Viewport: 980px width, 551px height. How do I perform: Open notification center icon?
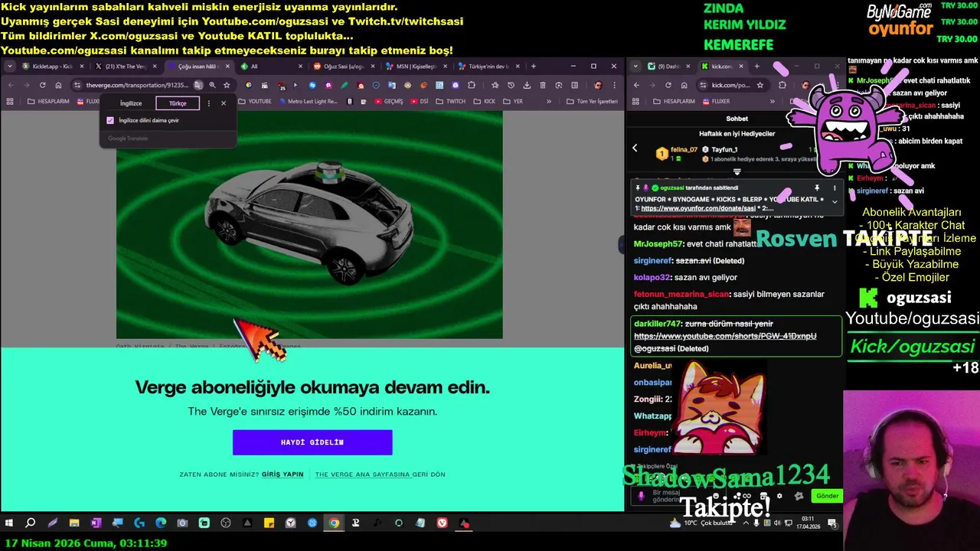coord(832,523)
